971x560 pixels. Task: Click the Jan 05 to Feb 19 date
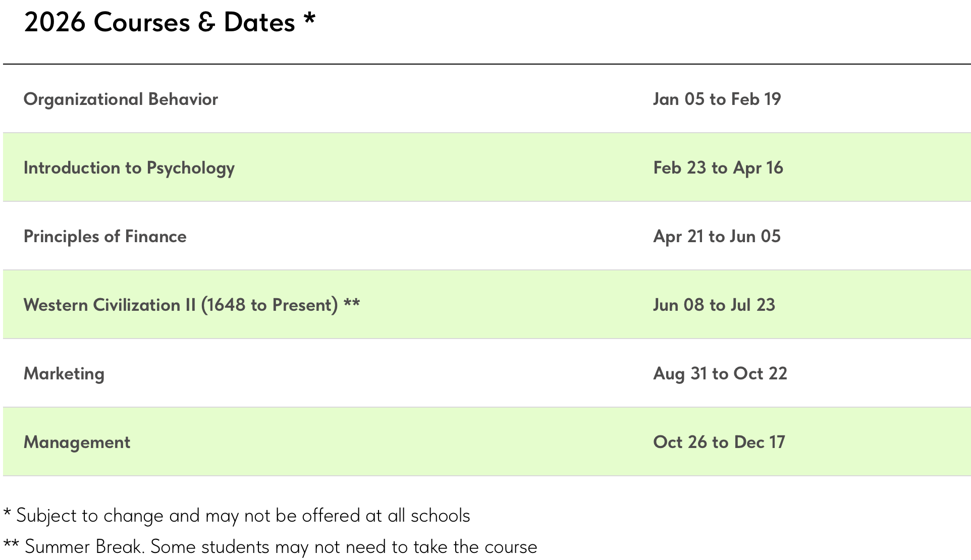(x=717, y=99)
